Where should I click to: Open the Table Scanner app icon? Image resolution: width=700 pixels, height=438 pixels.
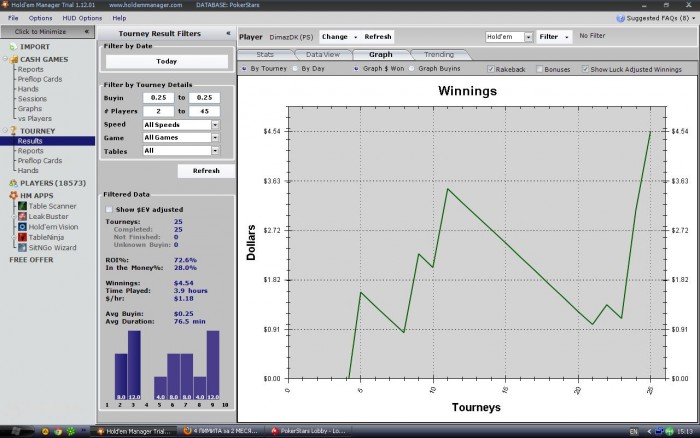(x=22, y=206)
